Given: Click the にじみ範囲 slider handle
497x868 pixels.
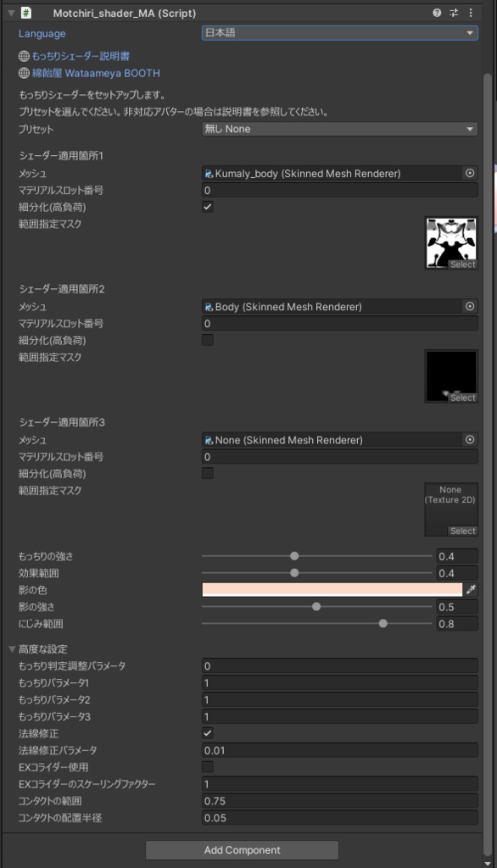Looking at the screenshot, I should tap(383, 623).
